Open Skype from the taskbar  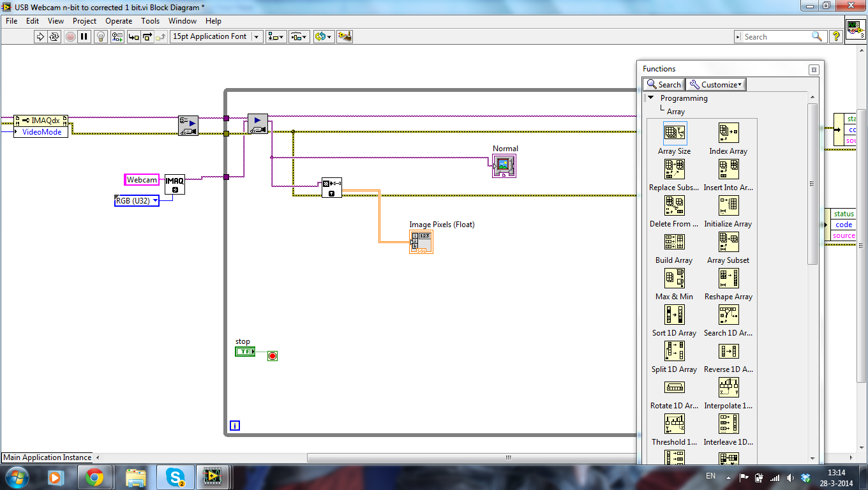click(x=174, y=477)
